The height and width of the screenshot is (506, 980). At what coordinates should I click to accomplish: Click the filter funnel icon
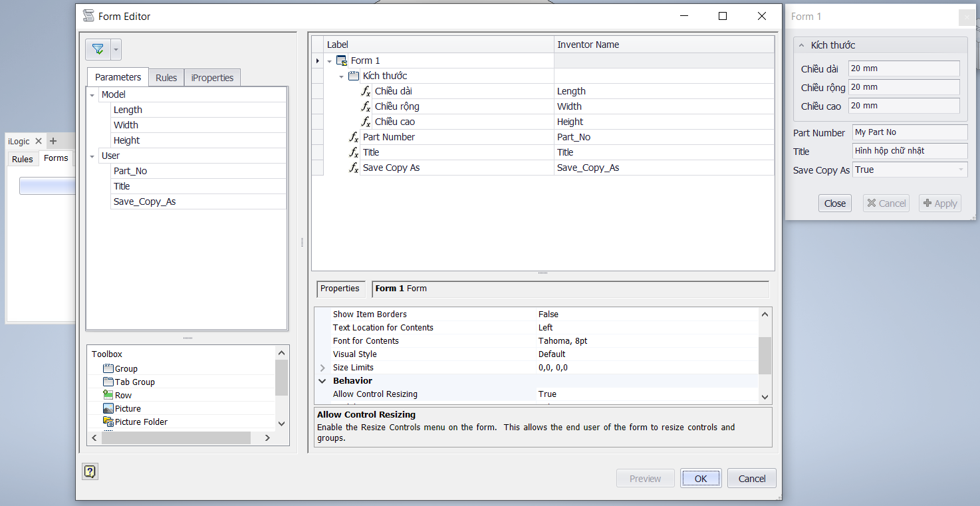click(x=98, y=49)
